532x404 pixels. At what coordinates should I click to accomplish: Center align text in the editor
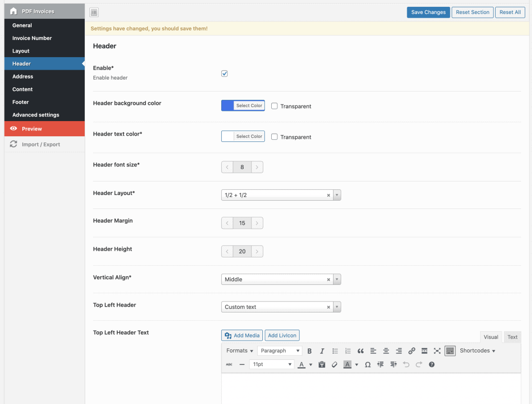386,351
